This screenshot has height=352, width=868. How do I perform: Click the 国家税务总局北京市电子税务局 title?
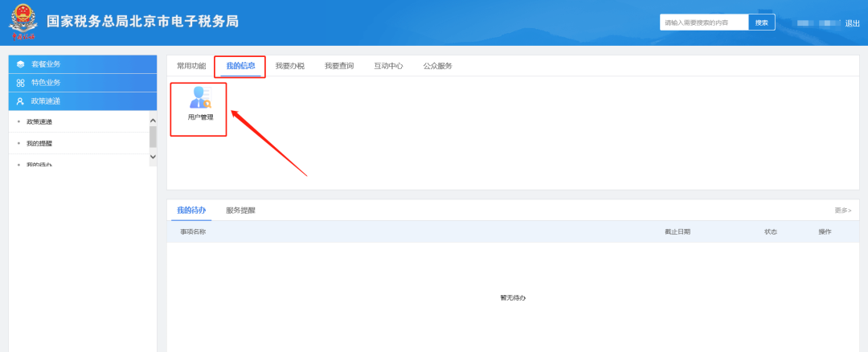click(x=142, y=22)
